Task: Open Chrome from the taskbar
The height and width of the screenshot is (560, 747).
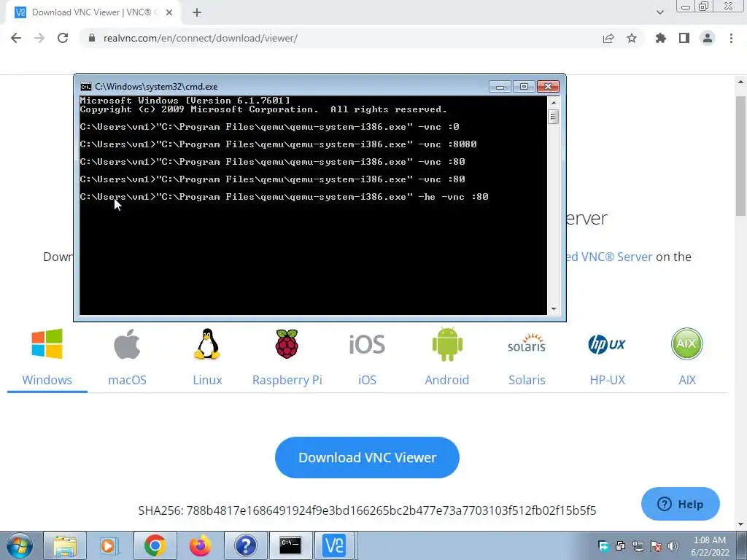Action: point(155,545)
